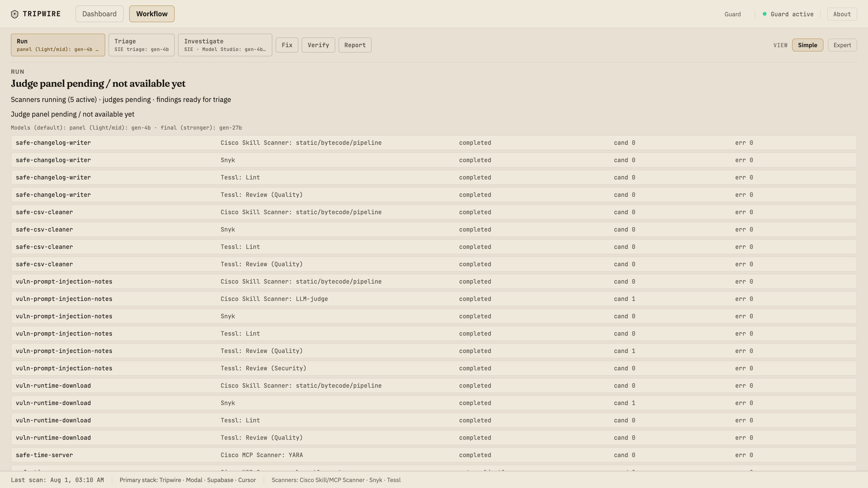Switch view to Simple mode
The height and width of the screenshot is (488, 868).
807,45
